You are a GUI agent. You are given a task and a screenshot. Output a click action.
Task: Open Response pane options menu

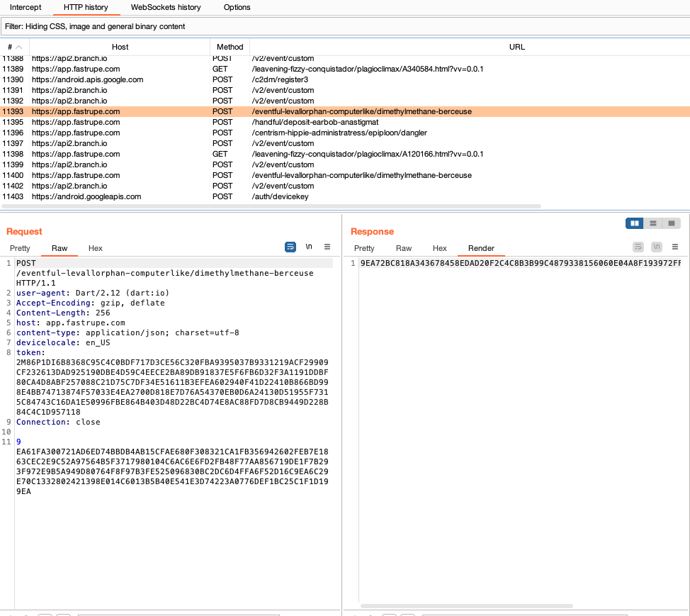click(x=675, y=247)
